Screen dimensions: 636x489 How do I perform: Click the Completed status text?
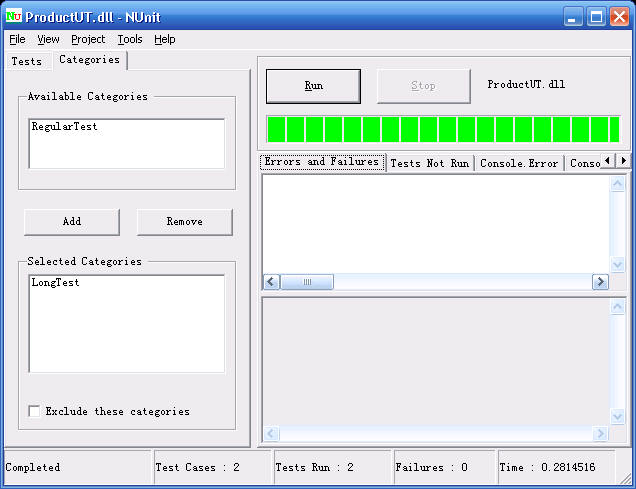pyautogui.click(x=33, y=468)
